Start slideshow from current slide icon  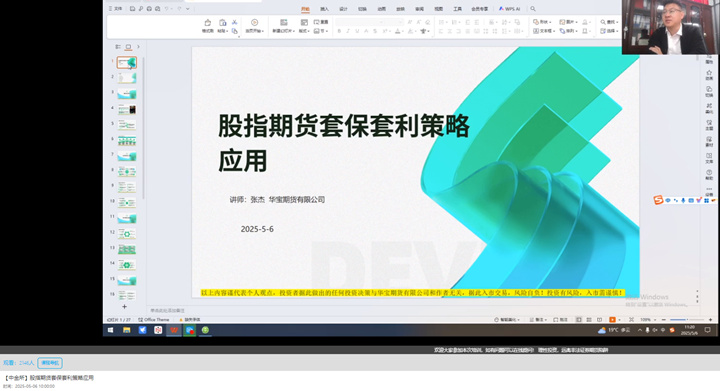254,22
